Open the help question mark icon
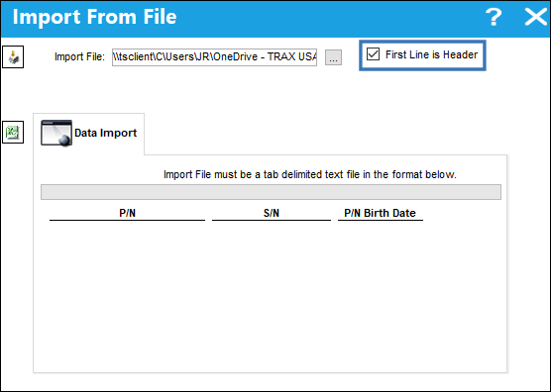Image resolution: width=551 pixels, height=392 pixels. tap(494, 17)
